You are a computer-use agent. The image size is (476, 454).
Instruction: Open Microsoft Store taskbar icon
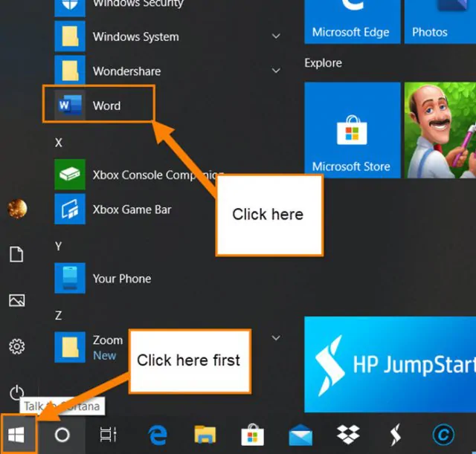click(253, 435)
